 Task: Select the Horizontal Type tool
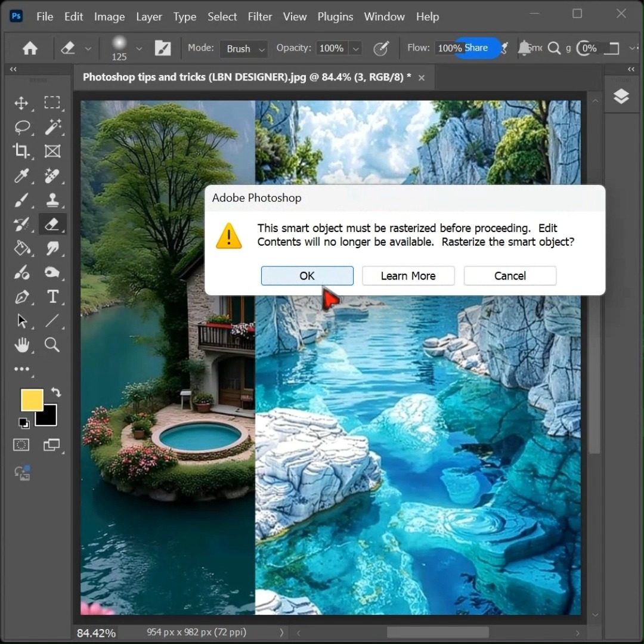click(x=52, y=296)
